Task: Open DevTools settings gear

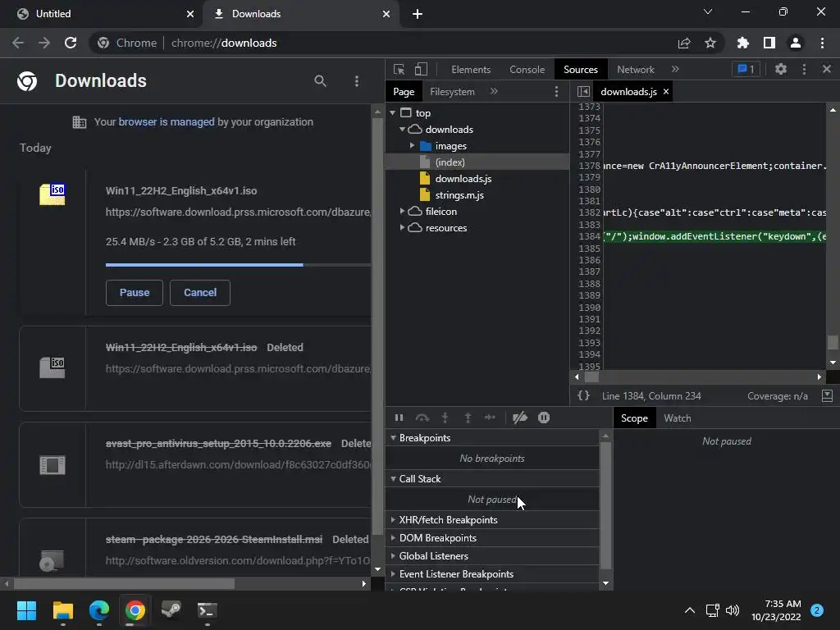Action: pos(781,69)
